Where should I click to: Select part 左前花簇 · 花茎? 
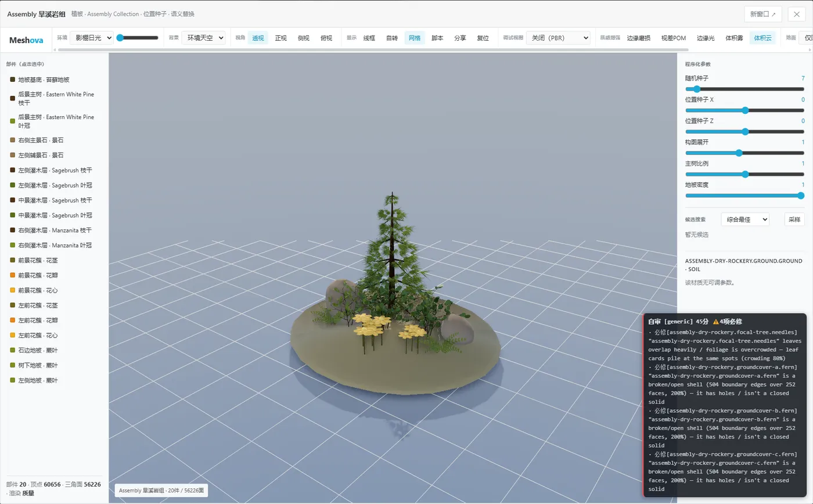54,305
